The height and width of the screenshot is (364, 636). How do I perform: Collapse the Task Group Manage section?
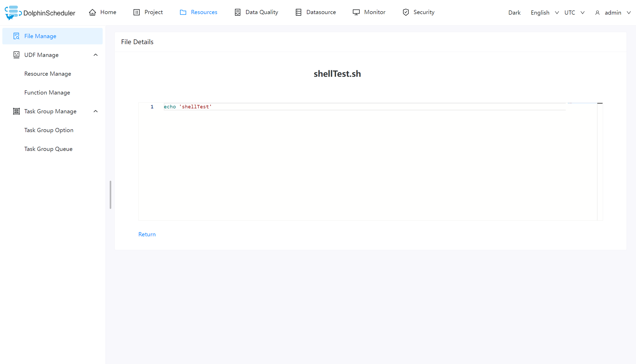coord(95,111)
